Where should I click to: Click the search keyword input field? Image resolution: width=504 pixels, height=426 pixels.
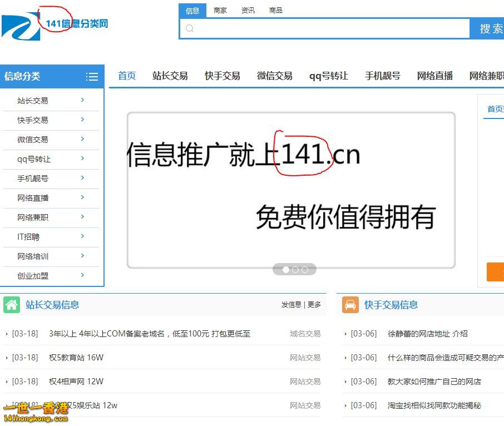[325, 28]
